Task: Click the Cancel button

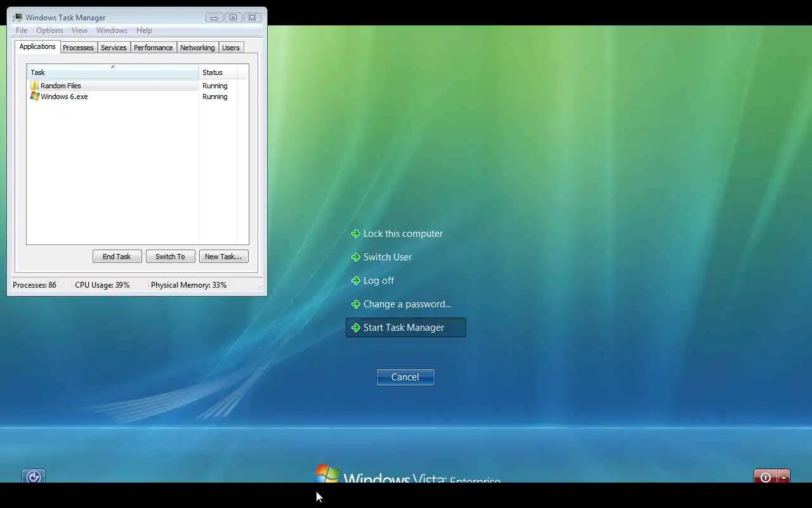Action: pyautogui.click(x=405, y=377)
